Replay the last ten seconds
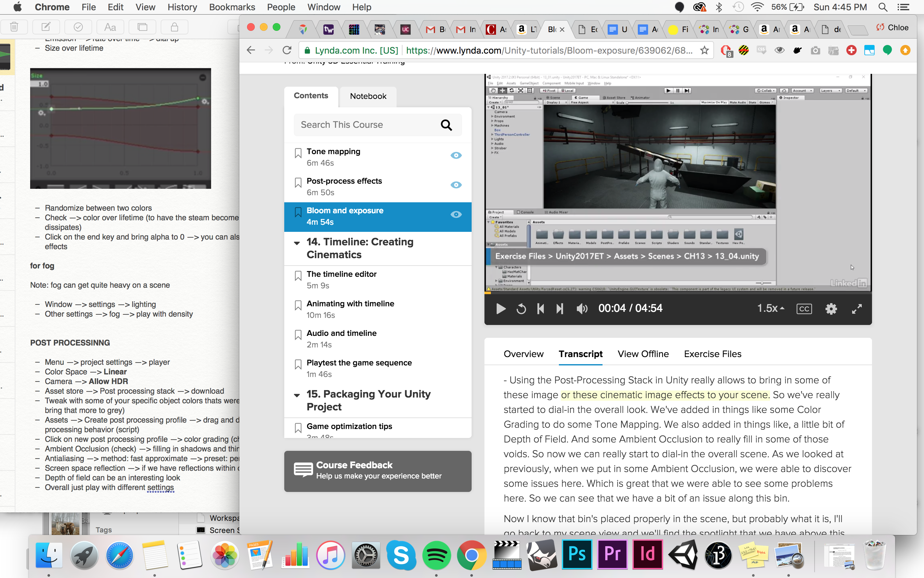The width and height of the screenshot is (924, 578). click(x=521, y=309)
